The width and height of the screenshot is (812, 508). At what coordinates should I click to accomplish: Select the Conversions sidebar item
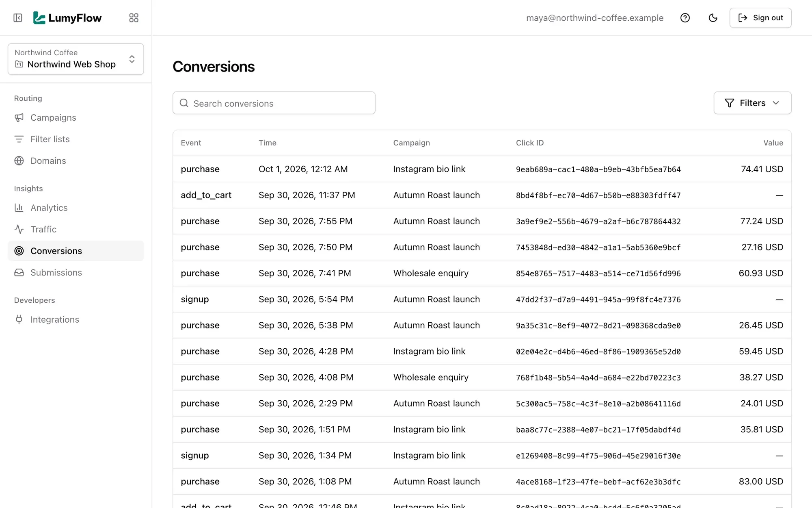pyautogui.click(x=76, y=251)
